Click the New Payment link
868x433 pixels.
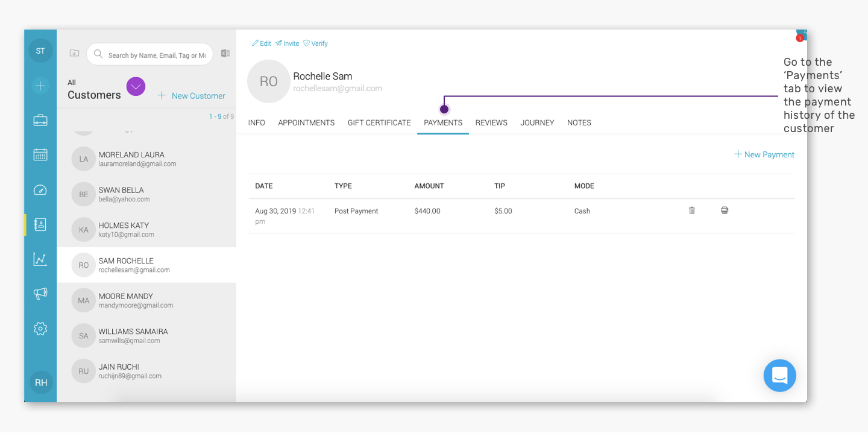pyautogui.click(x=764, y=154)
